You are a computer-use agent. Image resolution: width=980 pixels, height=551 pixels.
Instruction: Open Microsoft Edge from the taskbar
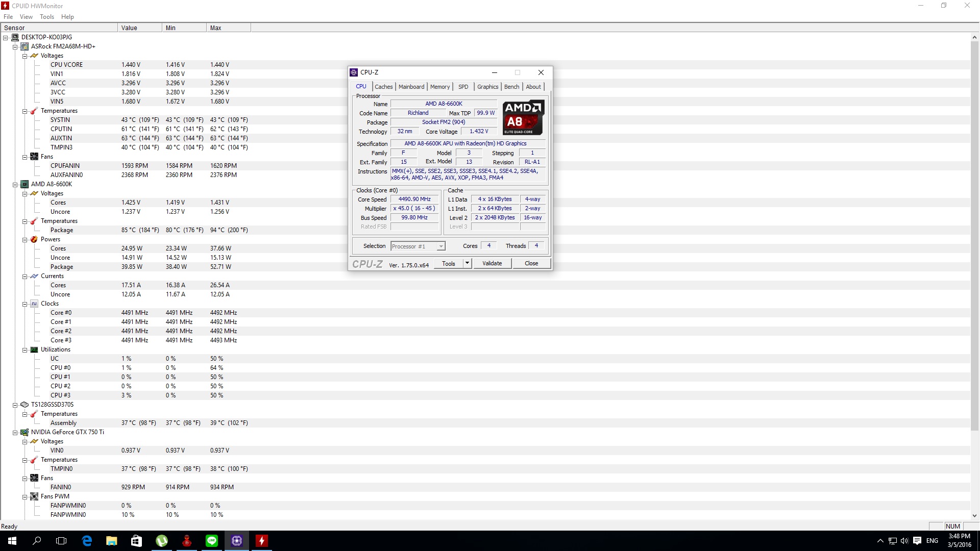(x=87, y=541)
